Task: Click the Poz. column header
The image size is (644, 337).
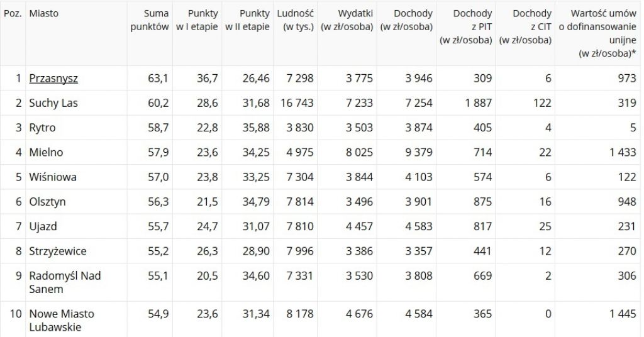Action: click(13, 13)
